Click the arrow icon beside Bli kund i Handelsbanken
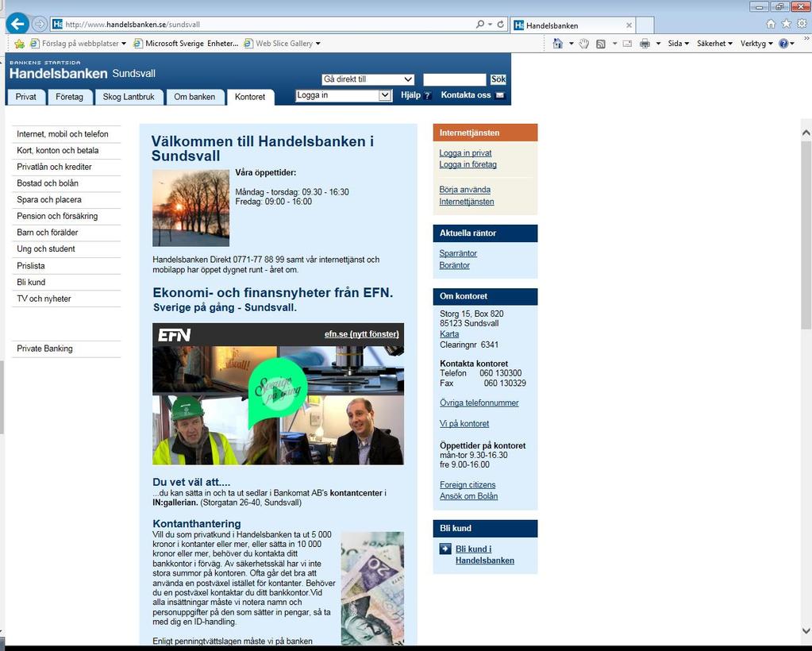Image resolution: width=812 pixels, height=651 pixels. click(x=445, y=549)
